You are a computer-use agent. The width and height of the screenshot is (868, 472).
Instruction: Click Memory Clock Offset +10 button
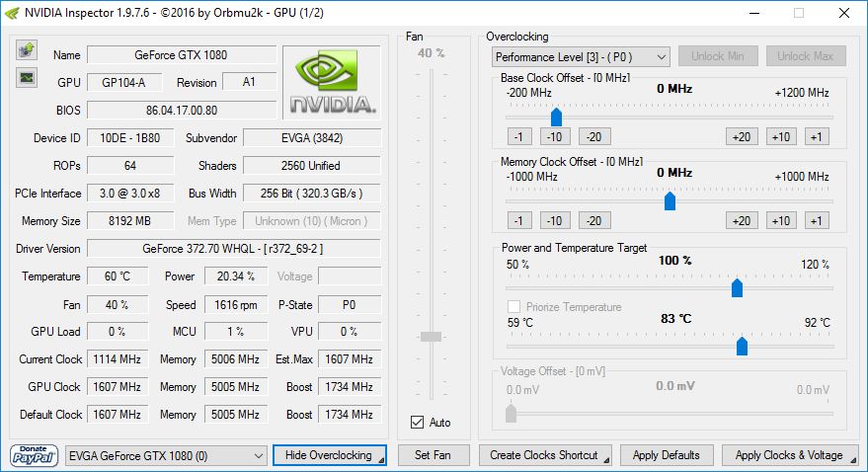click(781, 221)
